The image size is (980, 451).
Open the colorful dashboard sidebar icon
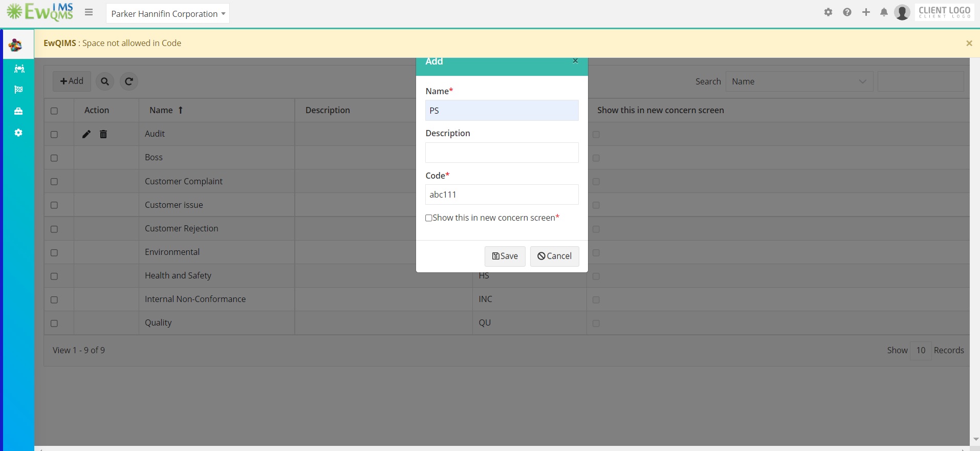pyautogui.click(x=16, y=45)
